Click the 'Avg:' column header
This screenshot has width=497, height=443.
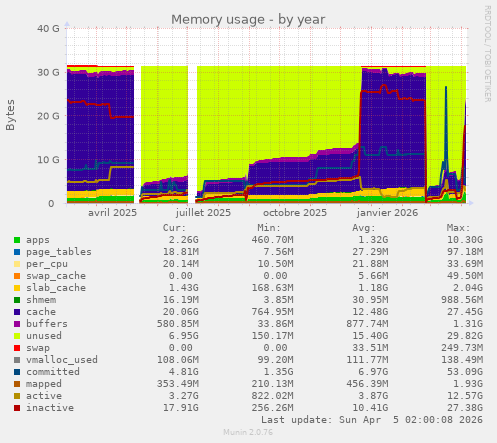pyautogui.click(x=364, y=228)
